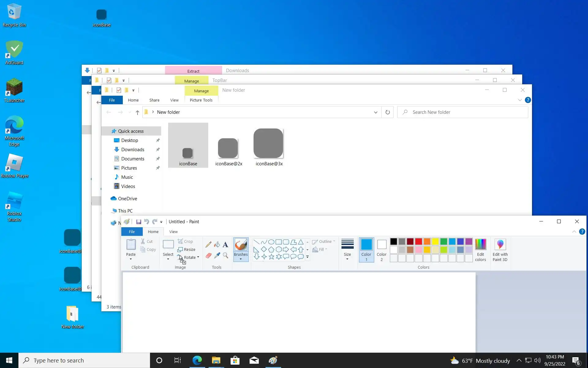Expand the address bar history dropdown
This screenshot has height=368, width=588.
(375, 112)
